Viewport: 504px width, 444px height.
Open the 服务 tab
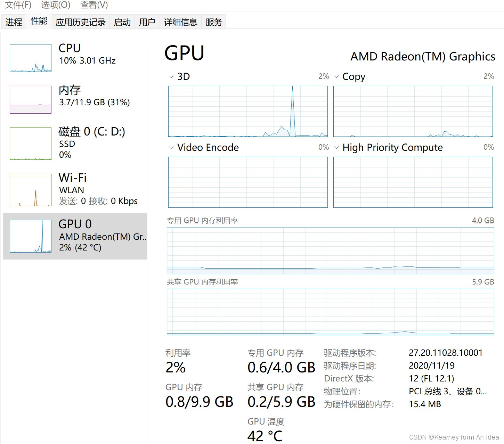214,22
